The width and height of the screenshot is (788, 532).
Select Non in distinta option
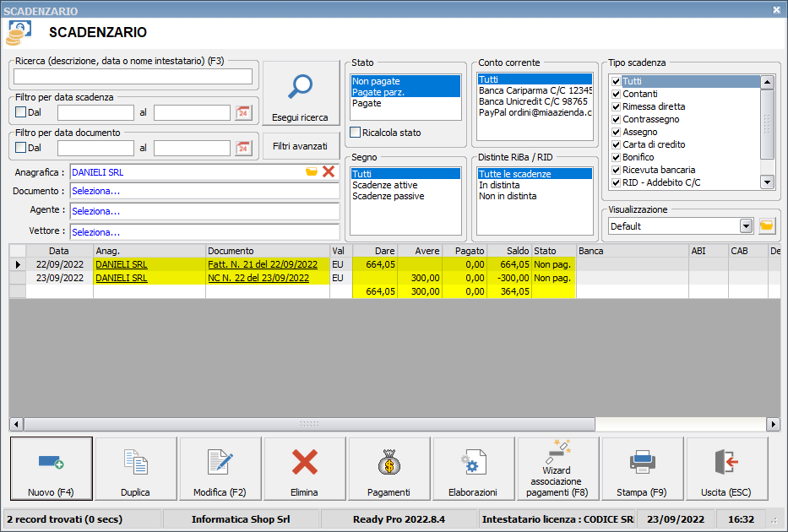(535, 196)
